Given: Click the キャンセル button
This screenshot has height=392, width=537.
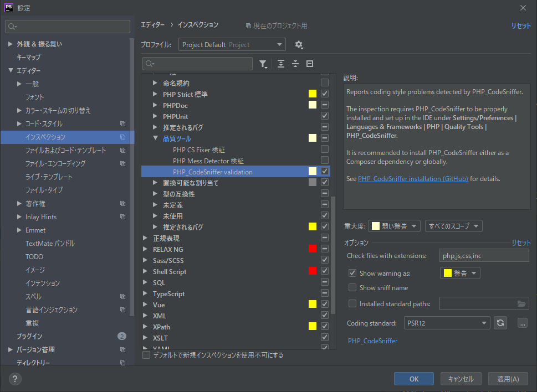Looking at the screenshot, I should pos(461,379).
